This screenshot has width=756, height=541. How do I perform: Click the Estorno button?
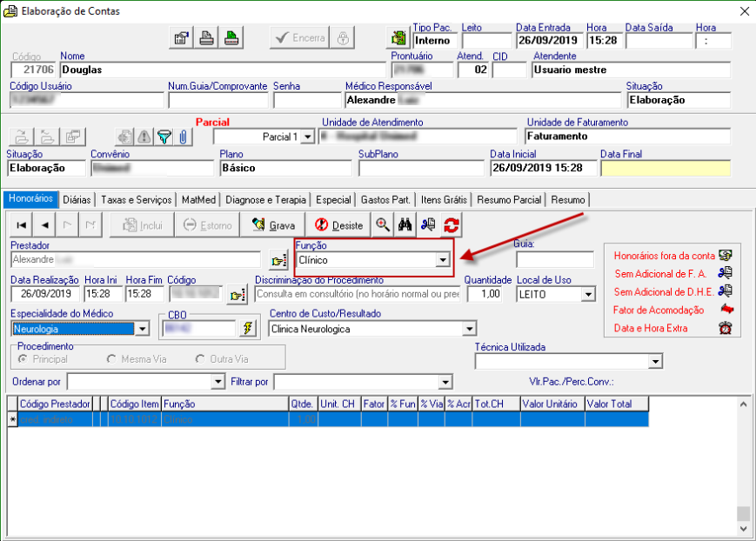(x=208, y=224)
